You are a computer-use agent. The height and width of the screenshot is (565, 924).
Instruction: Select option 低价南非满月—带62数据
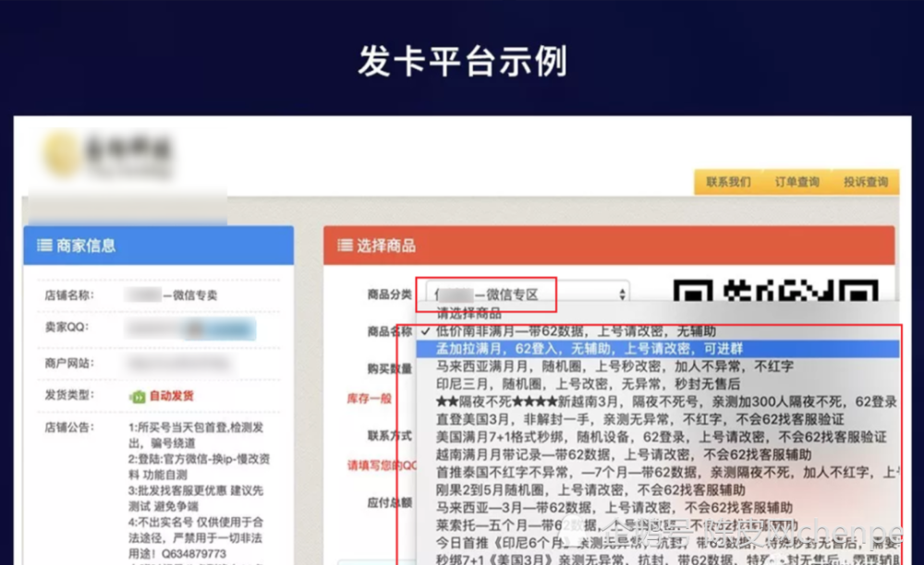(658, 331)
